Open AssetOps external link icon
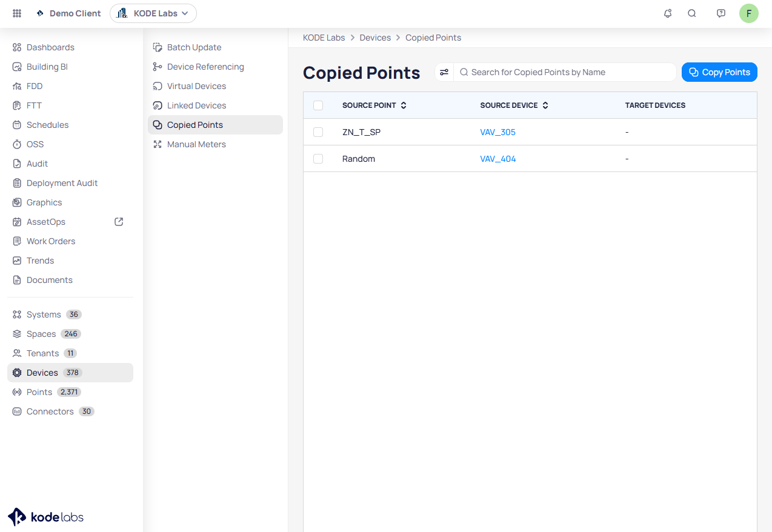772x532 pixels. point(119,222)
